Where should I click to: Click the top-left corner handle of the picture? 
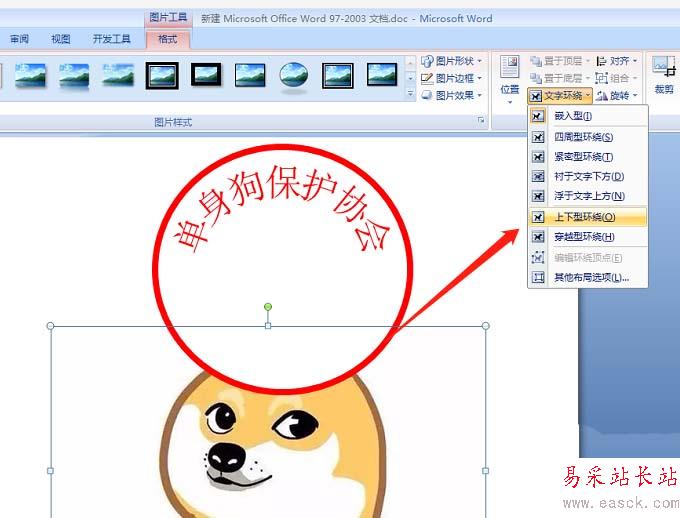pos(50,326)
